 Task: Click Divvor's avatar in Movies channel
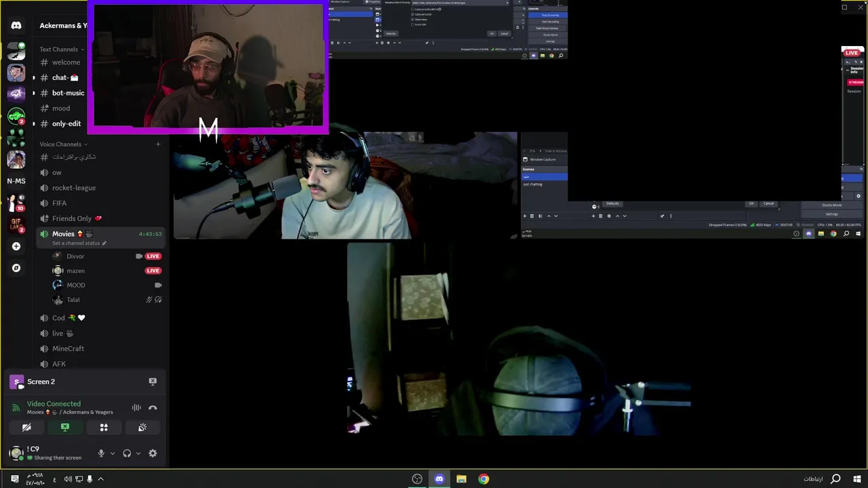coord(58,256)
